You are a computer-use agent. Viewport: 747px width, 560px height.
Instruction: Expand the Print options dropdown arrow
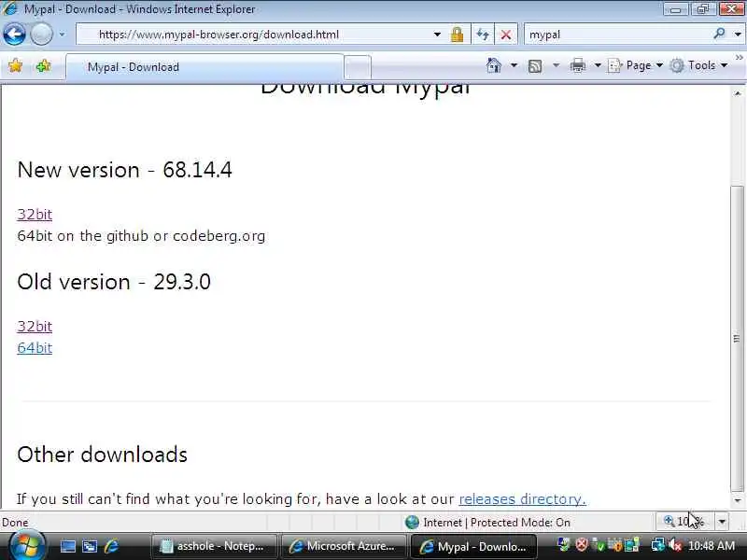(x=598, y=65)
